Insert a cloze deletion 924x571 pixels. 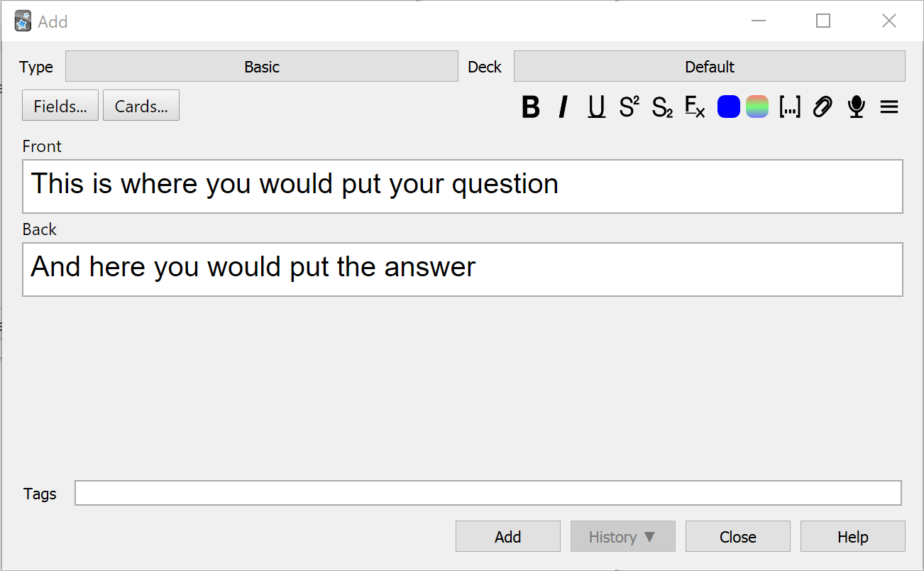click(x=790, y=107)
